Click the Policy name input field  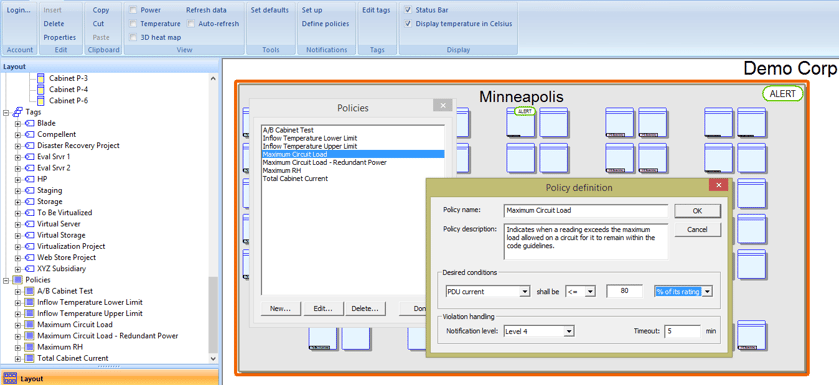pos(585,211)
